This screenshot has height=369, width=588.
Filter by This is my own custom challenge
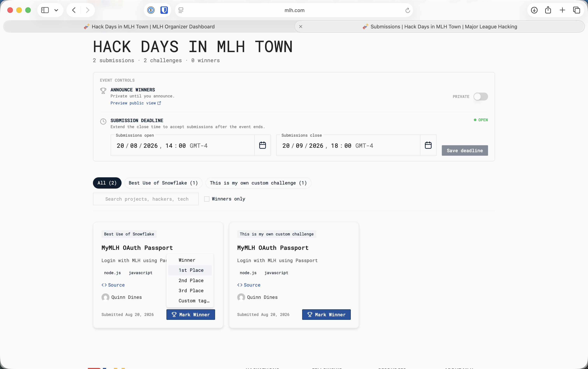(258, 183)
